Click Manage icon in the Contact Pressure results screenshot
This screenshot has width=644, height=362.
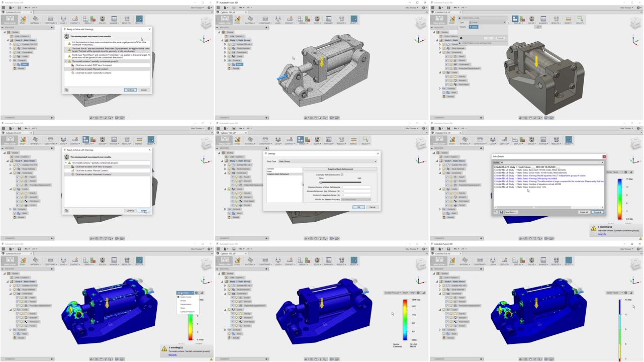tap(329, 260)
